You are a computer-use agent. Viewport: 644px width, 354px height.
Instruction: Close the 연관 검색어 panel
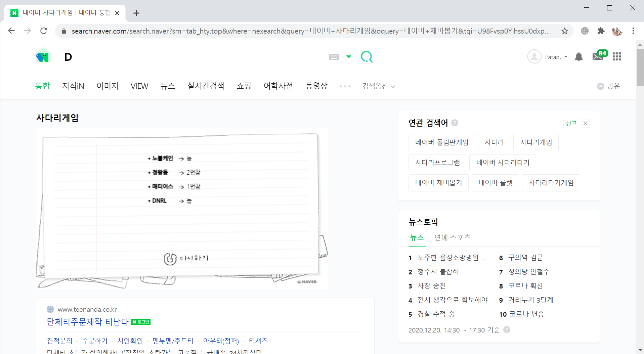click(585, 123)
